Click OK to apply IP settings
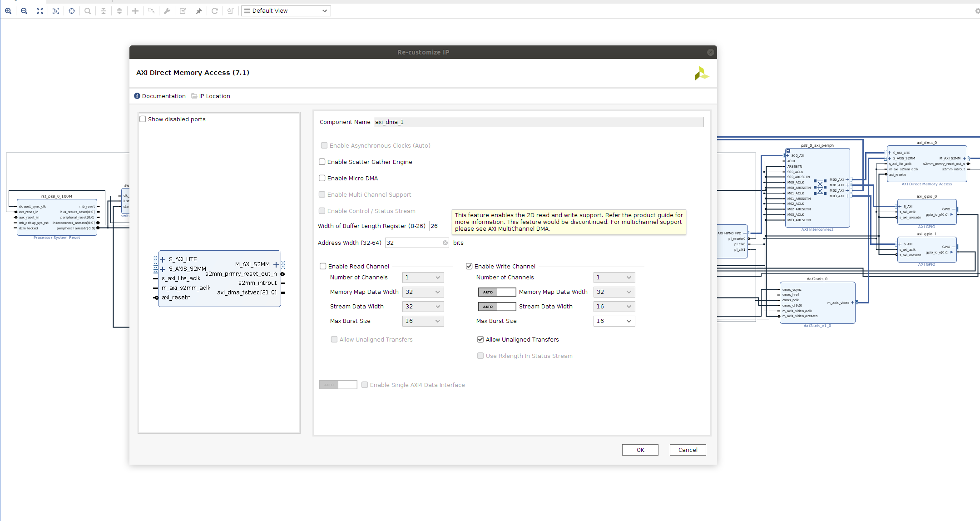 (x=640, y=450)
